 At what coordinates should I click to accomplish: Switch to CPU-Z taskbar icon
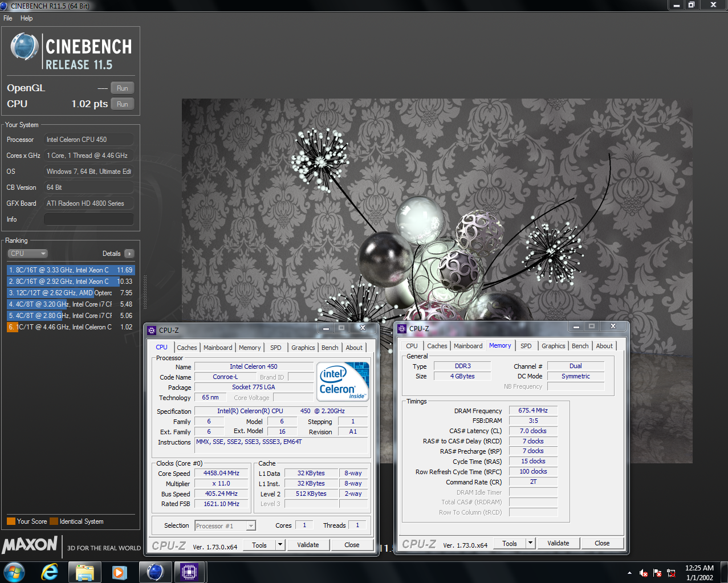(189, 572)
